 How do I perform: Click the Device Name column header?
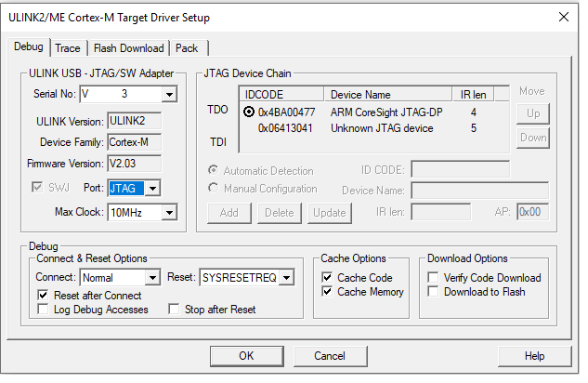pyautogui.click(x=387, y=94)
